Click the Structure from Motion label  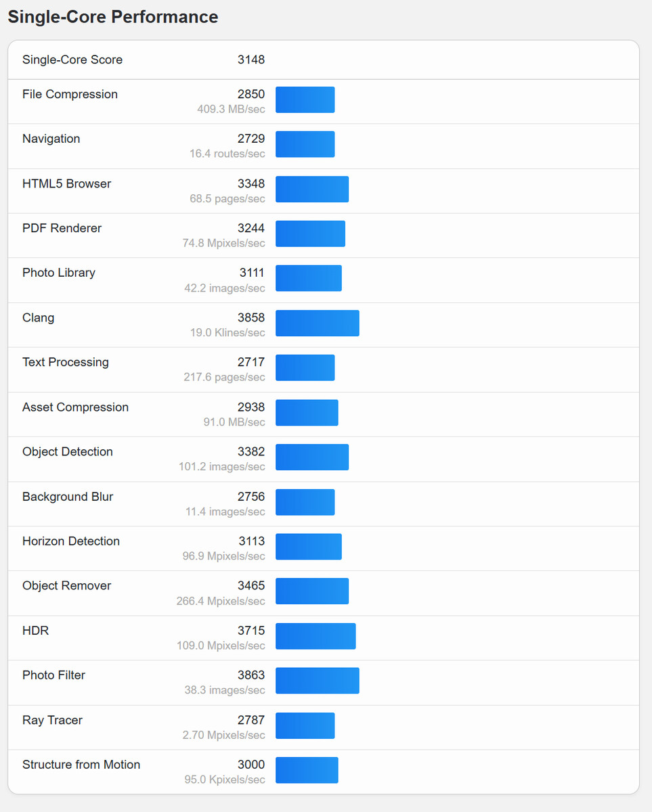tap(81, 765)
